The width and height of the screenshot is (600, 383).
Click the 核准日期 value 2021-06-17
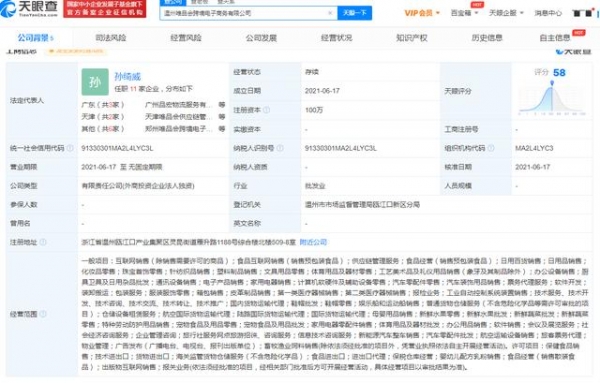click(533, 167)
